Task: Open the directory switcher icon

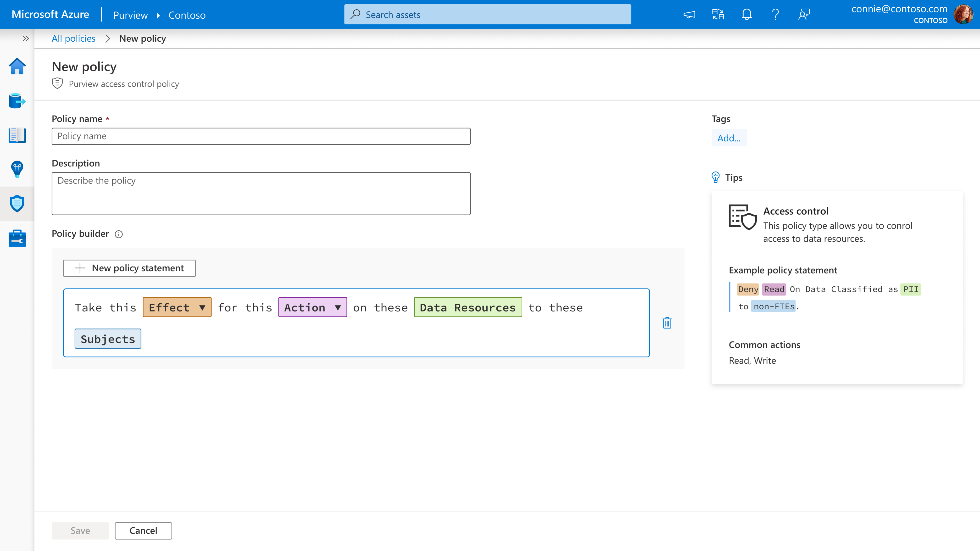Action: [718, 15]
